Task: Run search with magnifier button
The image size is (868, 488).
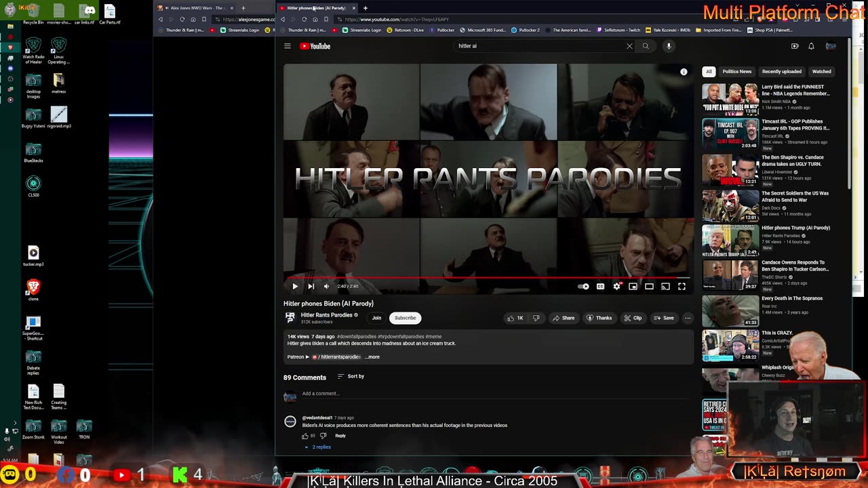Action: tap(646, 46)
